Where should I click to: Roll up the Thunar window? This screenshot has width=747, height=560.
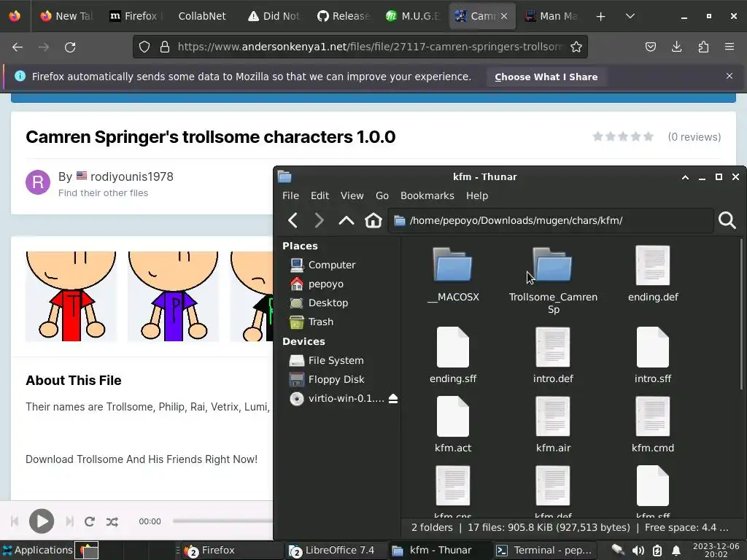[x=685, y=177]
